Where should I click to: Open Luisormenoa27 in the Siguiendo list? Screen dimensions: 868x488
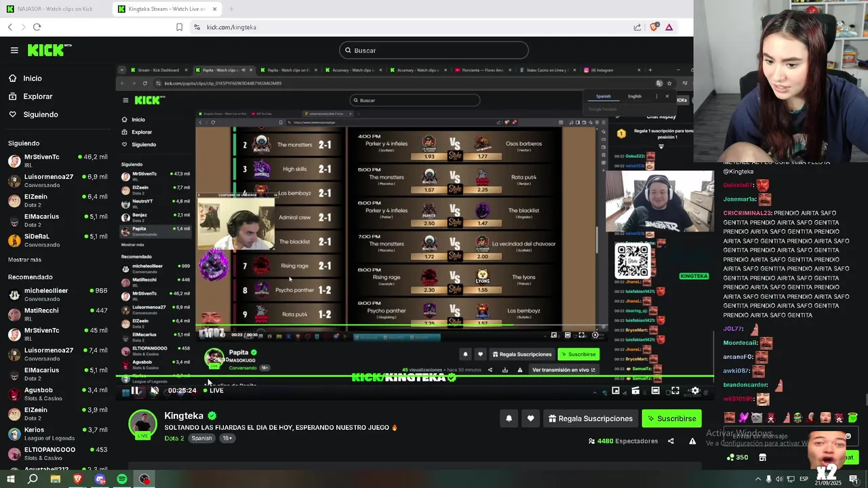[58, 180]
